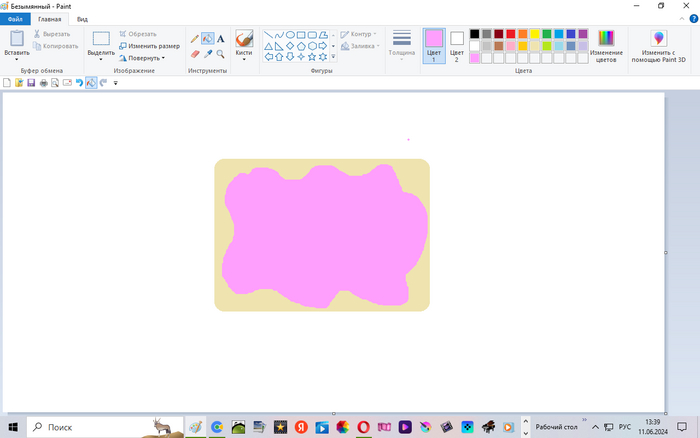Select the Fill with color bucket tool
The image size is (700, 438).
[207, 39]
